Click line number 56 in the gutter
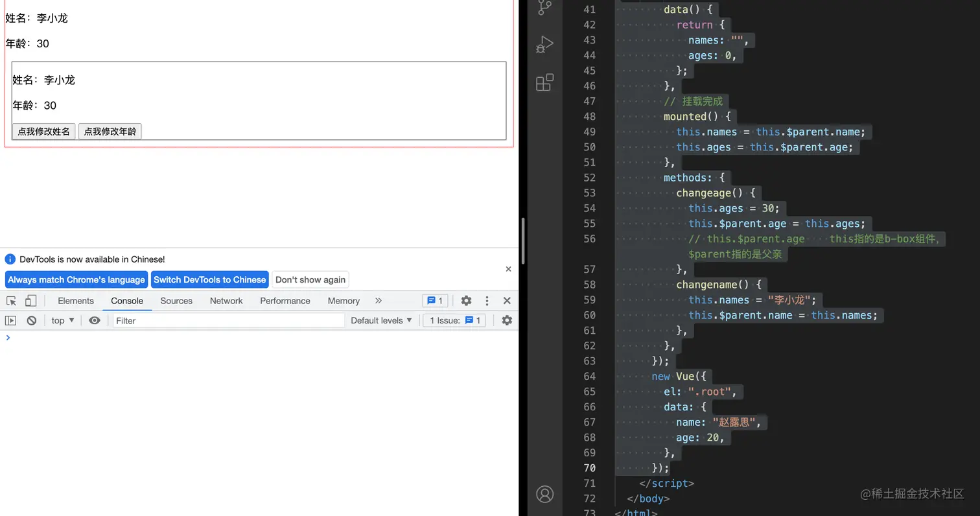 (x=589, y=239)
